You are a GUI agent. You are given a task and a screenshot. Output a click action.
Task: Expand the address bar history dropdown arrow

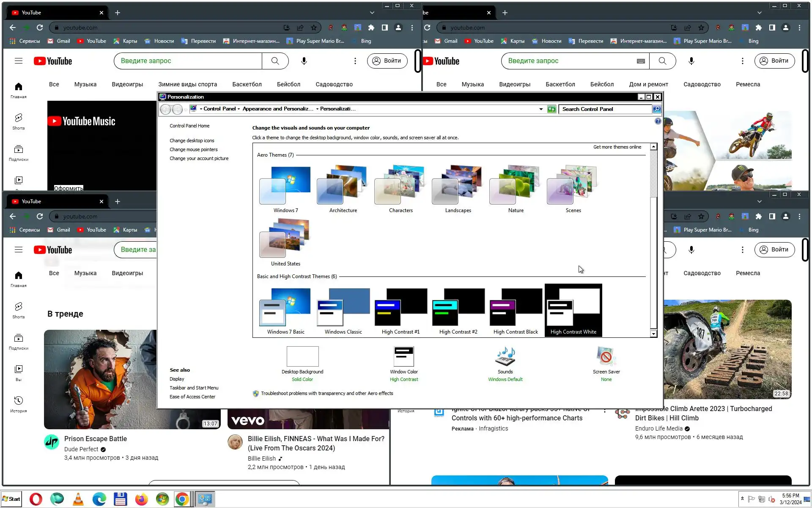tap(541, 109)
